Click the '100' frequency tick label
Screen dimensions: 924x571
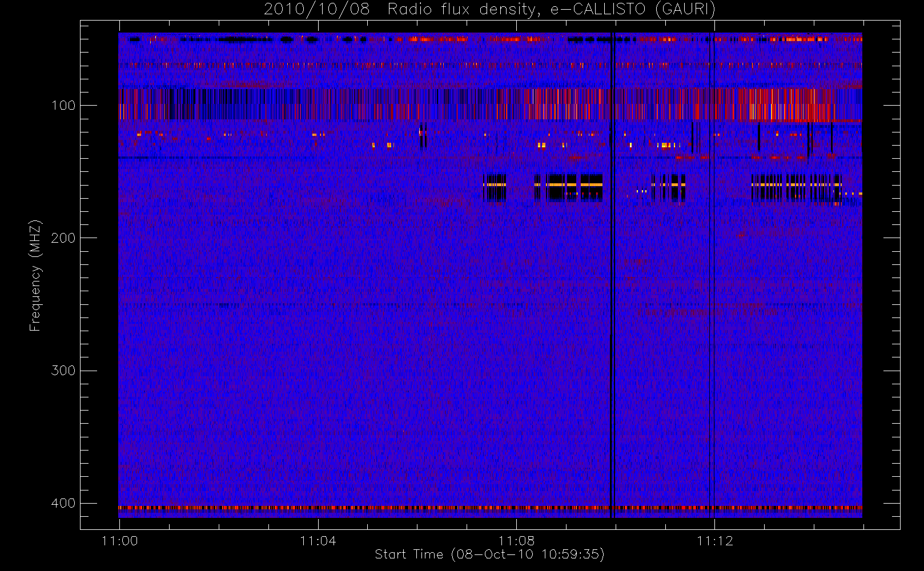tap(63, 106)
